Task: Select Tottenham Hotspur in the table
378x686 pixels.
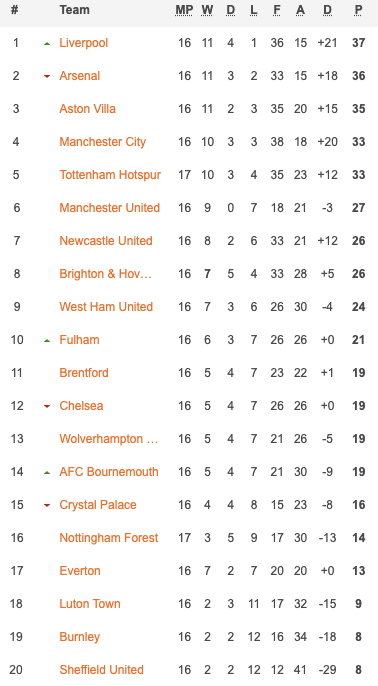Action: pos(110,175)
